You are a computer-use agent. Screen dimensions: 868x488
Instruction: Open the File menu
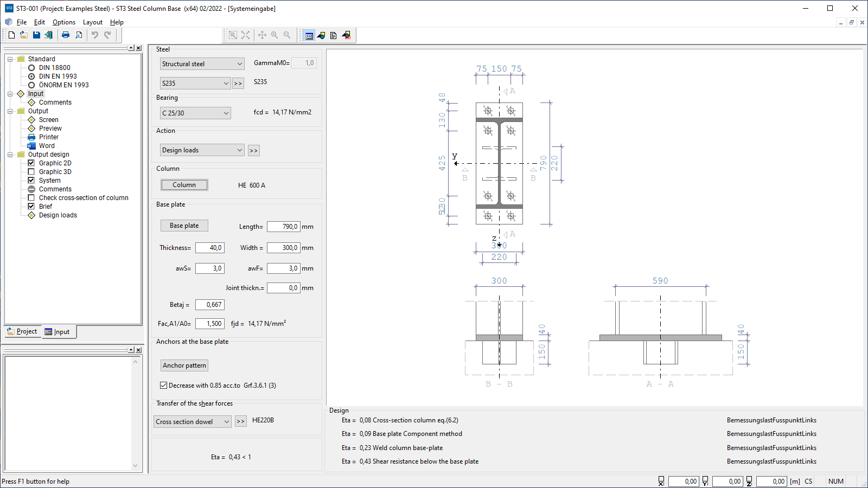pyautogui.click(x=22, y=22)
